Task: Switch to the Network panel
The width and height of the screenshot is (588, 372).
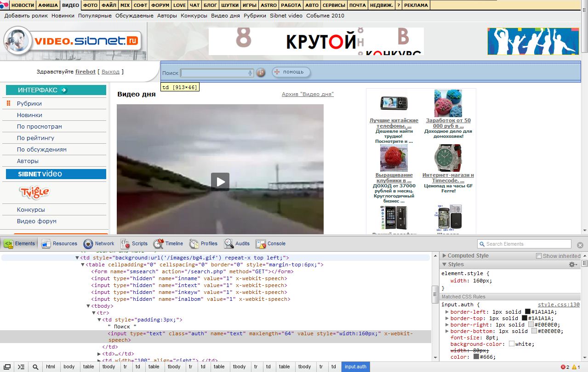Action: coord(99,244)
